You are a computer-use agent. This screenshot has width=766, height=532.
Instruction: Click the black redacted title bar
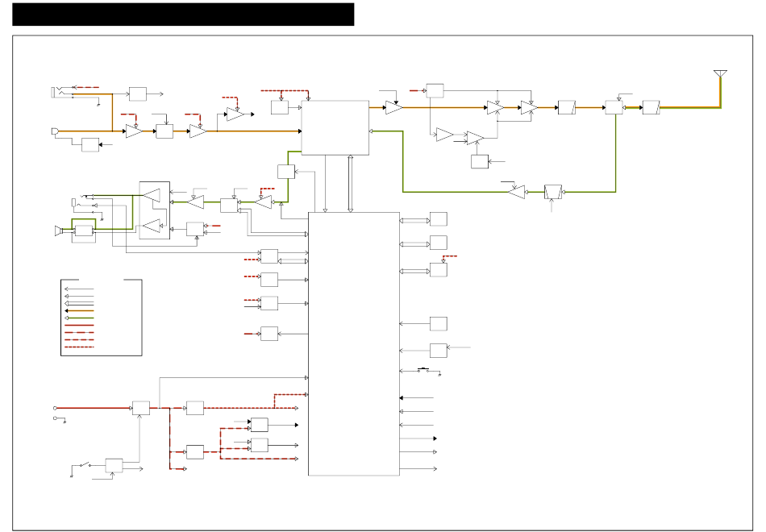coord(183,15)
